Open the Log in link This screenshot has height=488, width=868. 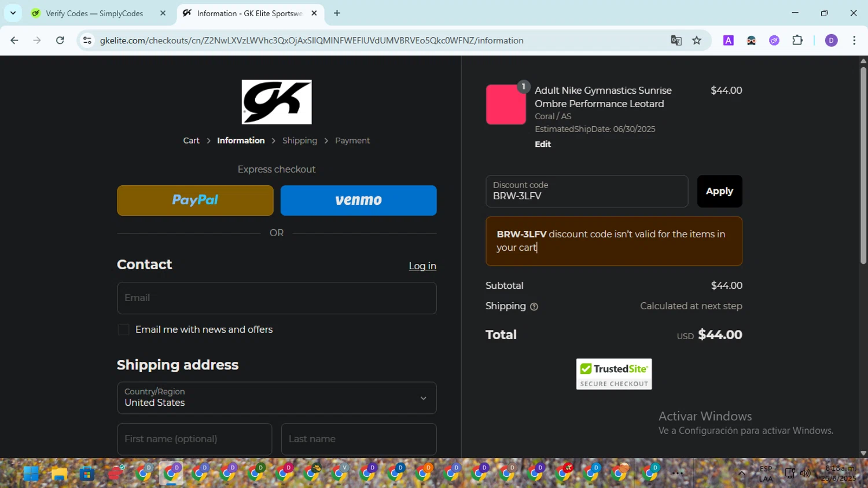(422, 266)
